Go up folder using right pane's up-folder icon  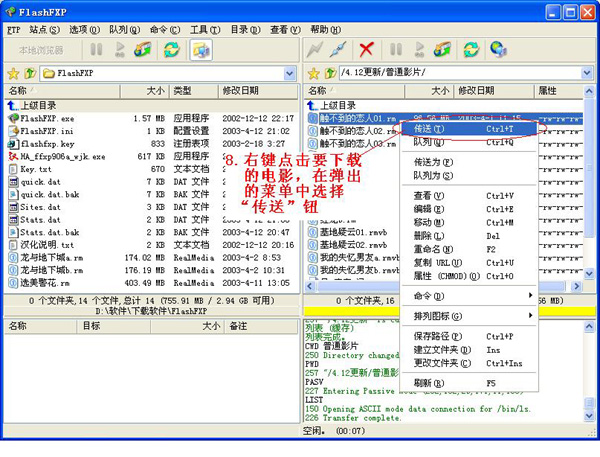[x=331, y=73]
